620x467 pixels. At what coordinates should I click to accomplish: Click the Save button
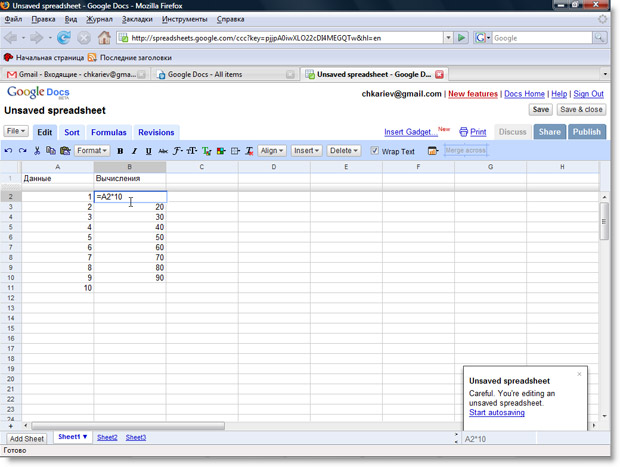coord(541,110)
